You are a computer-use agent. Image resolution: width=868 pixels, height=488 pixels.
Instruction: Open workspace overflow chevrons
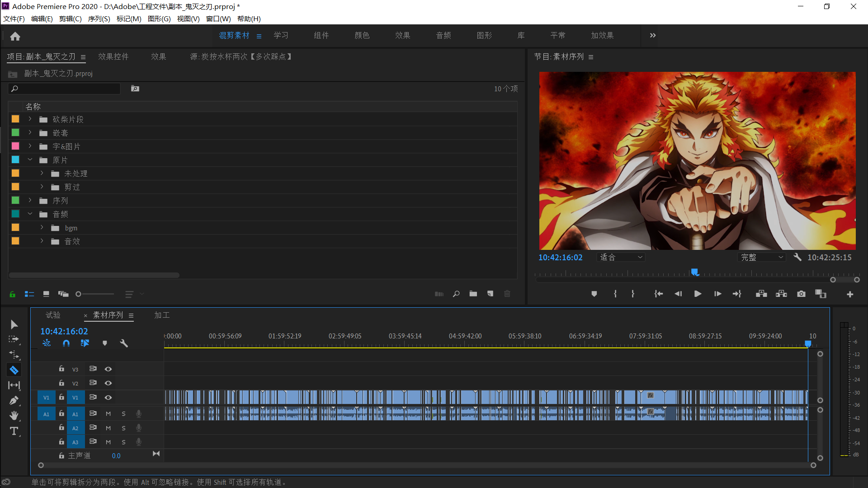coord(653,35)
